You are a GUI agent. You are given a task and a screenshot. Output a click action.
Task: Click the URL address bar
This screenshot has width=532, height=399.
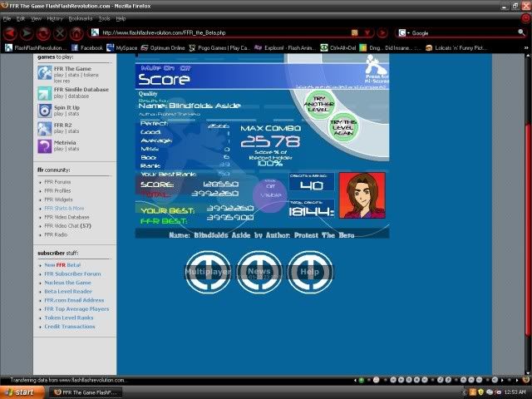point(216,33)
